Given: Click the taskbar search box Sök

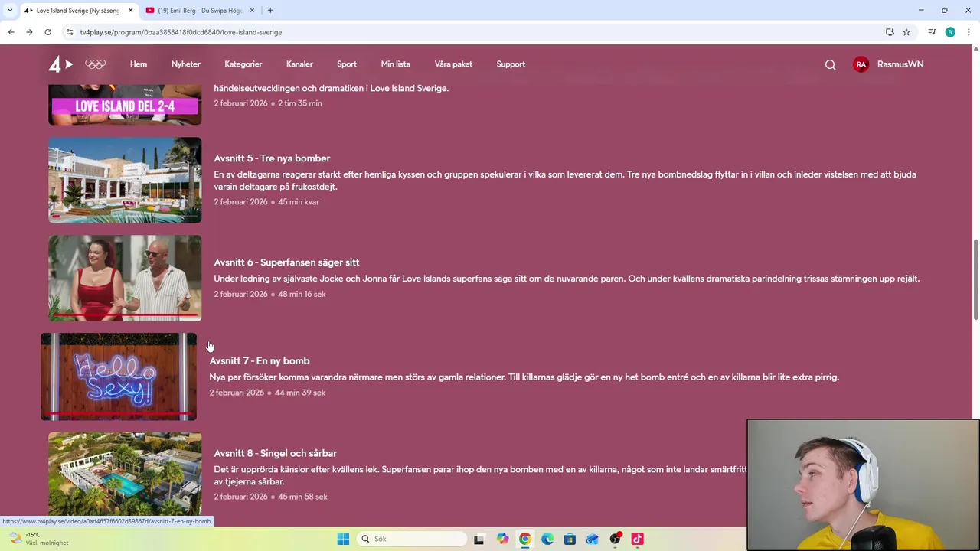Looking at the screenshot, I should 412,539.
